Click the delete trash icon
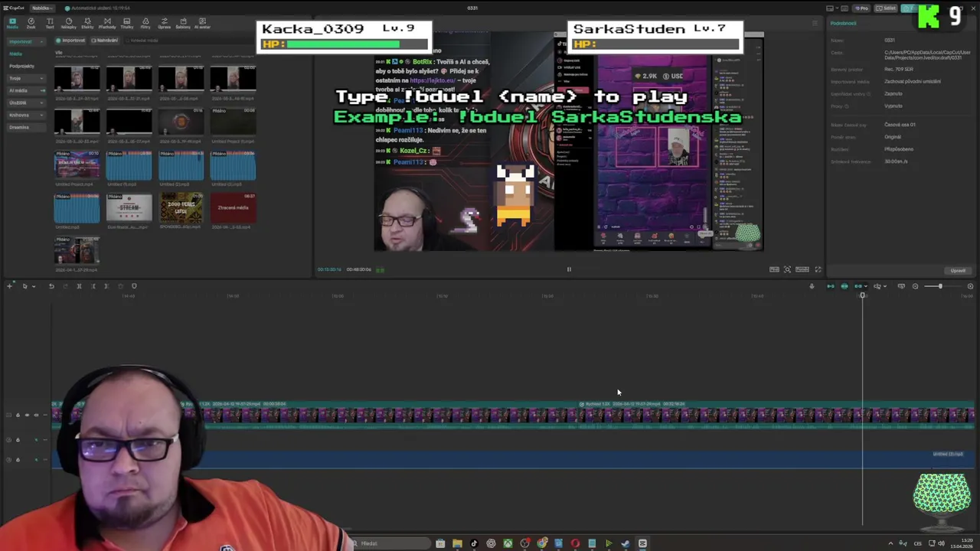980x551 pixels. [120, 286]
